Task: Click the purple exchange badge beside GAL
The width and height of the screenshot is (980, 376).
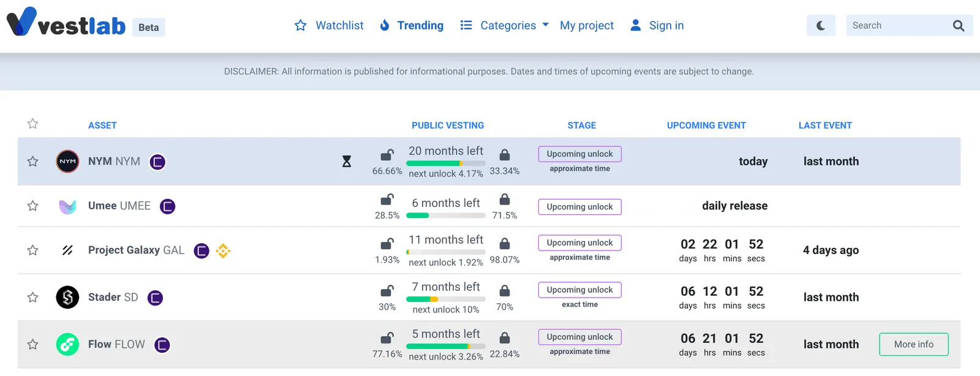Action: (x=202, y=250)
